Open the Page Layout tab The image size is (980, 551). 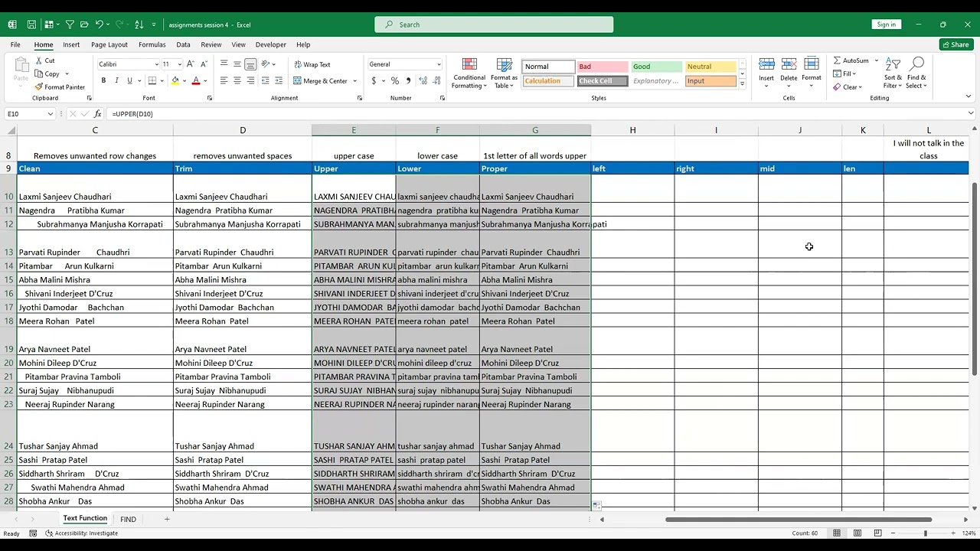pyautogui.click(x=109, y=44)
